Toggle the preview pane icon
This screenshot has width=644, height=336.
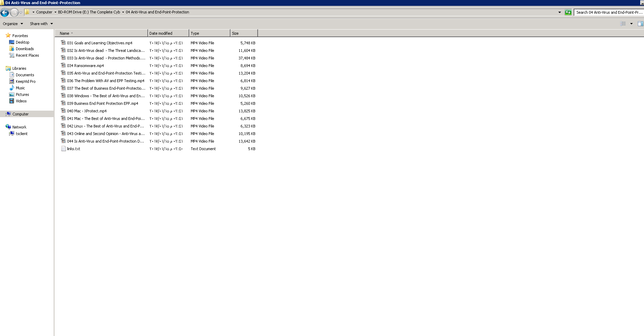(x=640, y=24)
